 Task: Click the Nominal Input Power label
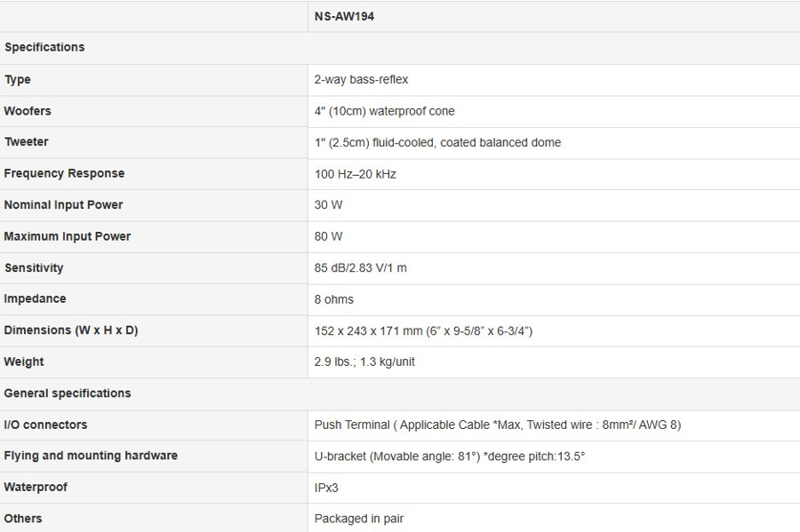[63, 204]
